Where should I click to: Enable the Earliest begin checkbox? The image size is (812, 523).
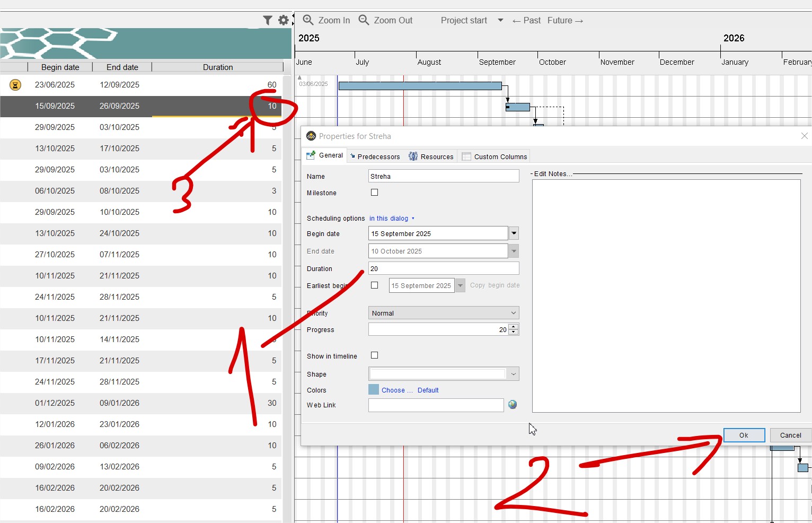(x=375, y=285)
